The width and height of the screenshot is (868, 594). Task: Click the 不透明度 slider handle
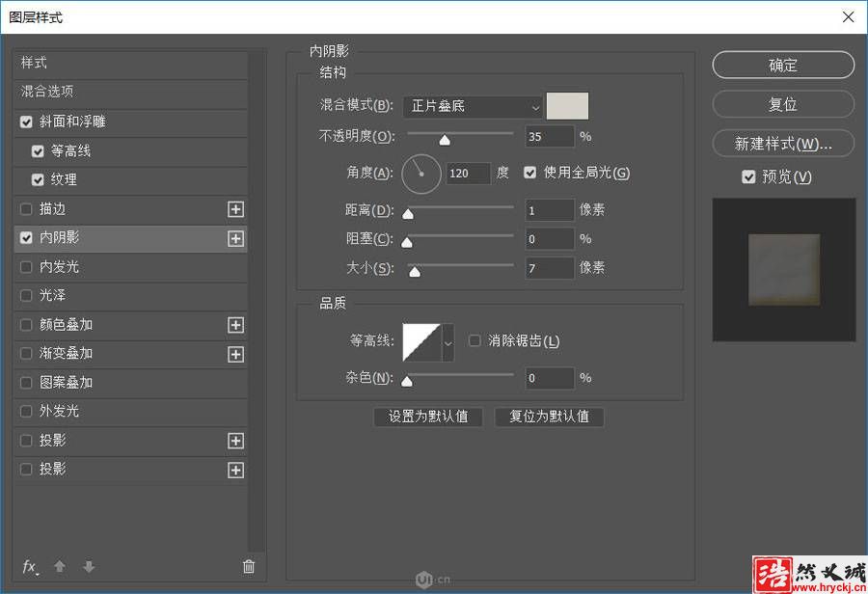(445, 141)
